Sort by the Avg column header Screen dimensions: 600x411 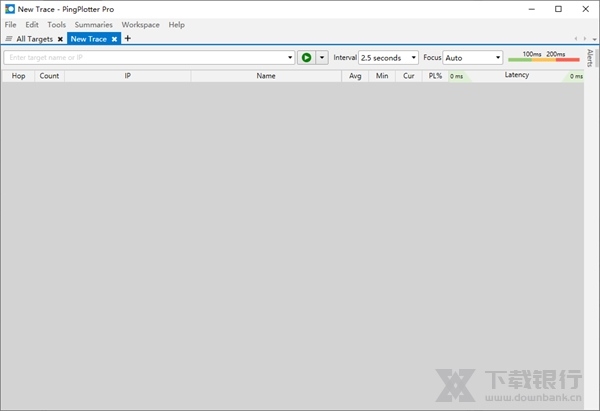click(x=355, y=76)
